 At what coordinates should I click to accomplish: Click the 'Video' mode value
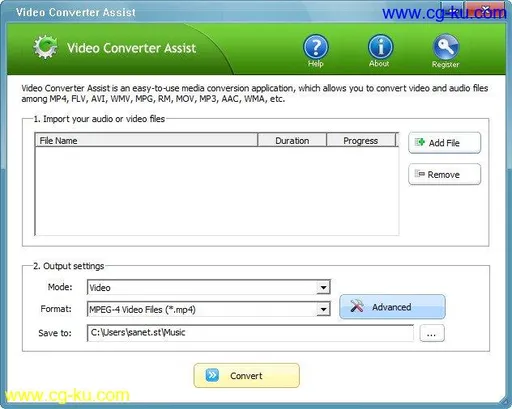pos(100,288)
